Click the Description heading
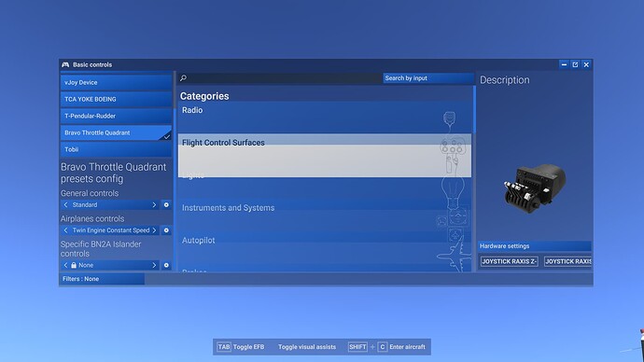This screenshot has width=644, height=362. click(504, 80)
